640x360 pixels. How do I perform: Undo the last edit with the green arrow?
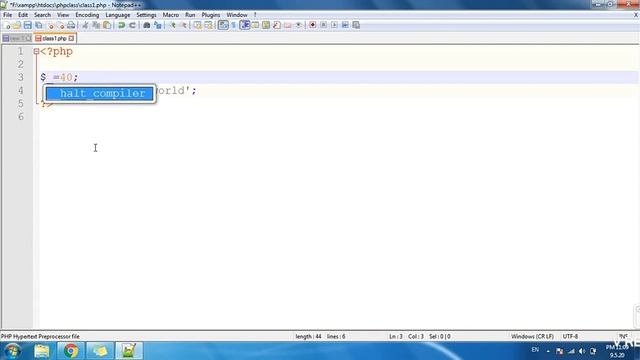point(121,25)
